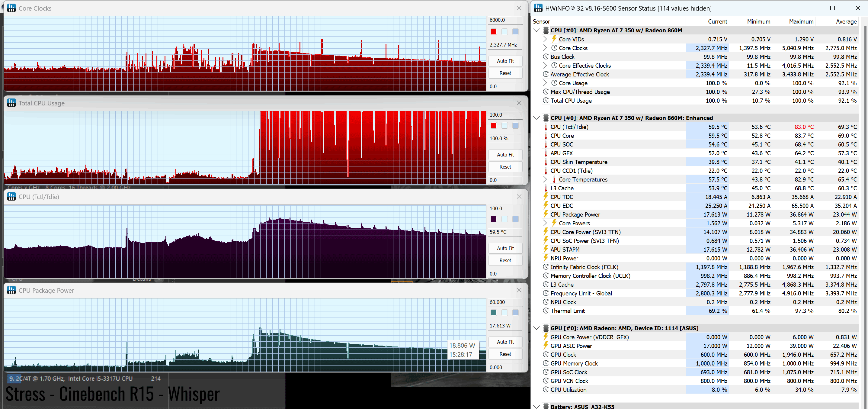Expand the Core Powers row
This screenshot has height=409, width=868.
(545, 223)
